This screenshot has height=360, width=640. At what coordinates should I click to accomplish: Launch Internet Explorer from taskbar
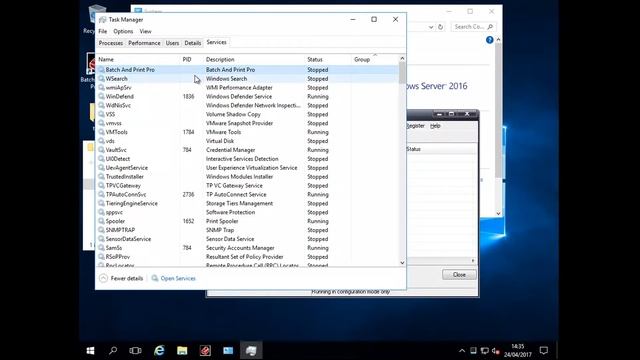159,351
